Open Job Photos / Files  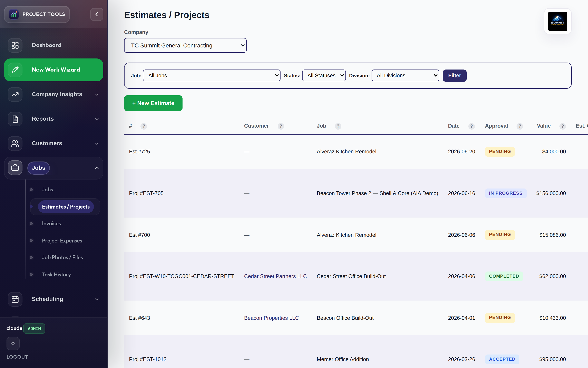coord(62,258)
